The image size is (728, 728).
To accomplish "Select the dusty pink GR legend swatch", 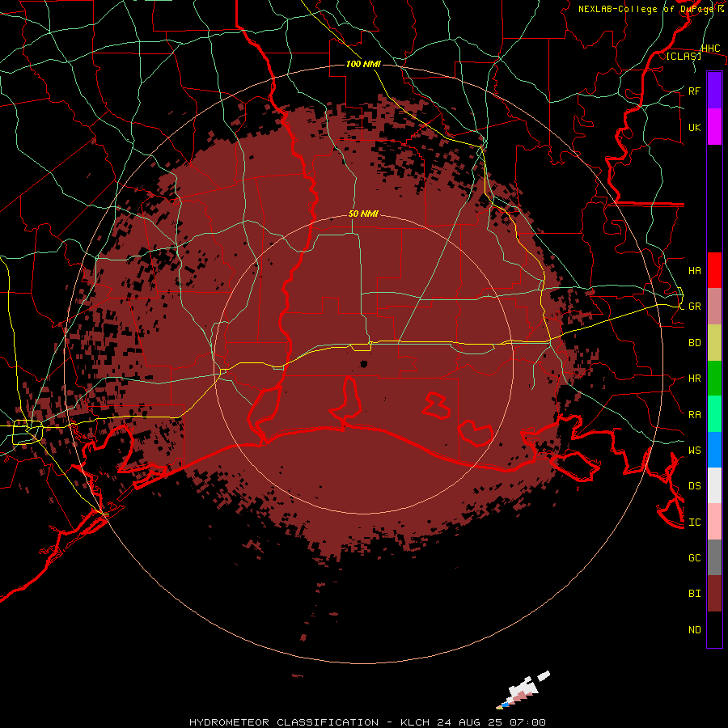I will click(x=714, y=306).
